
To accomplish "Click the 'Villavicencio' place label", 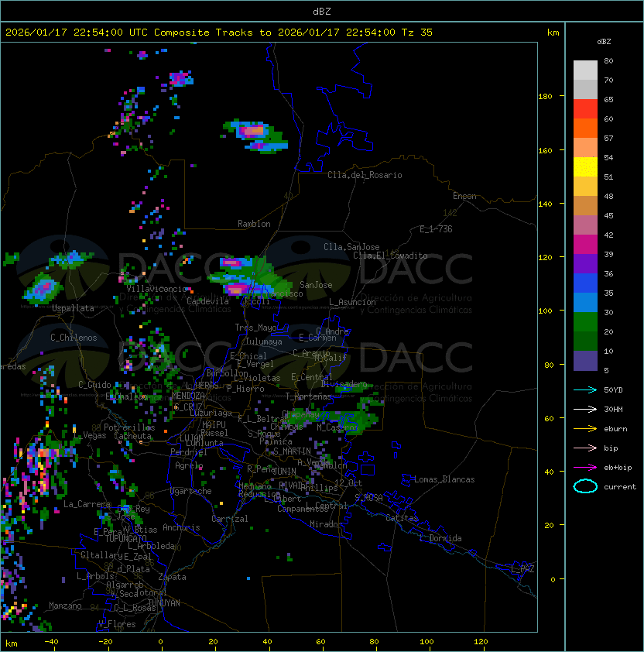I will (156, 289).
